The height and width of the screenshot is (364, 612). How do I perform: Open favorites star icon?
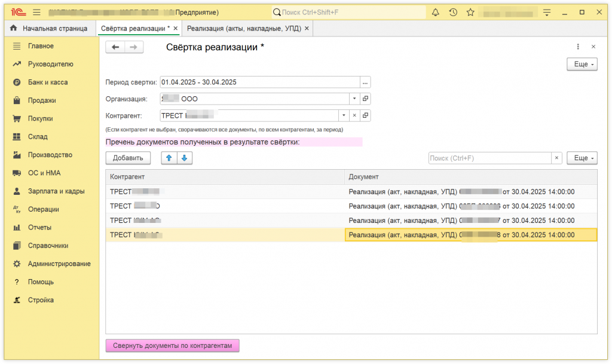(470, 12)
